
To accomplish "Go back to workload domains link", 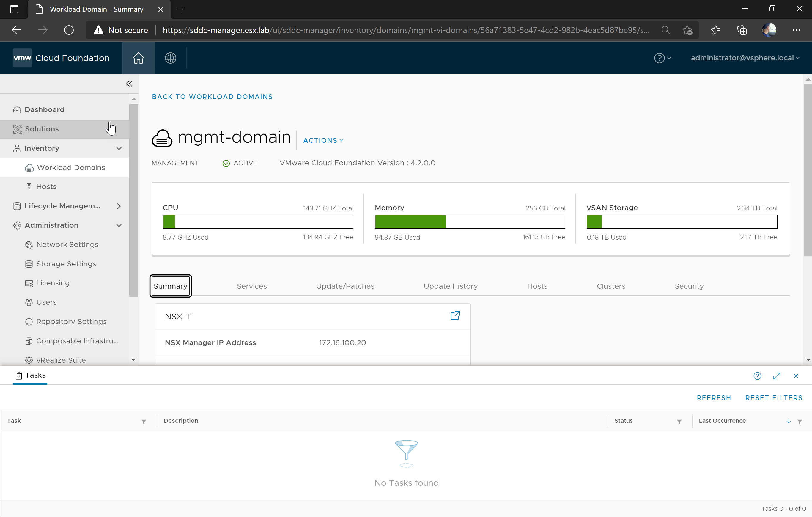I will coord(212,97).
